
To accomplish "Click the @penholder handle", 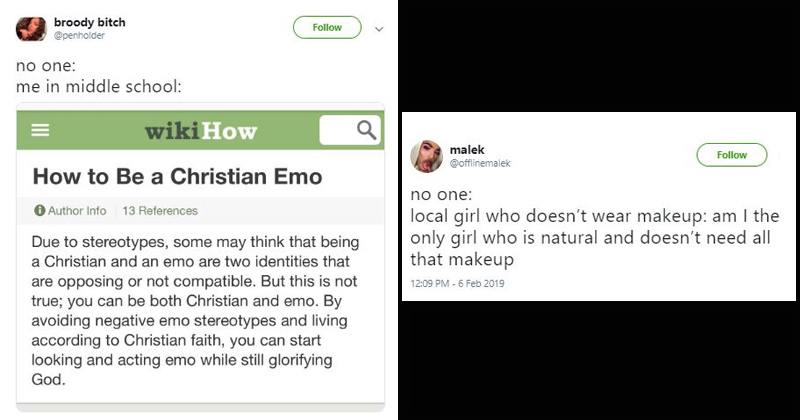I will 76,36.
